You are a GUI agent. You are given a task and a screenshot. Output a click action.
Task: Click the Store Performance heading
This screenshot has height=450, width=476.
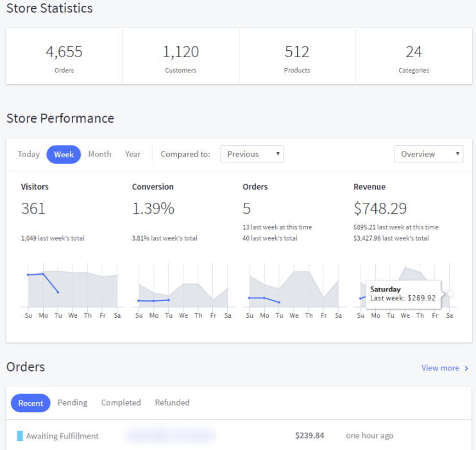click(x=60, y=119)
